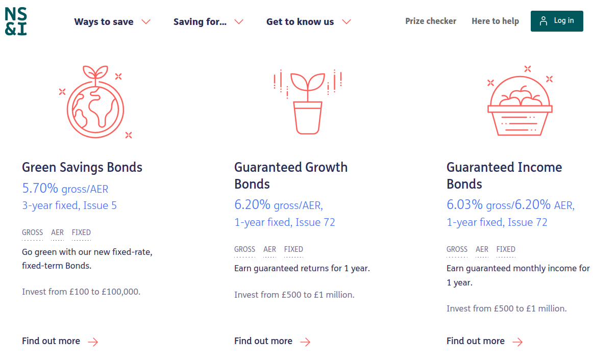The image size is (593, 364).
Task: Click arrow beside Growth Bonds Find out more
Action: (305, 342)
